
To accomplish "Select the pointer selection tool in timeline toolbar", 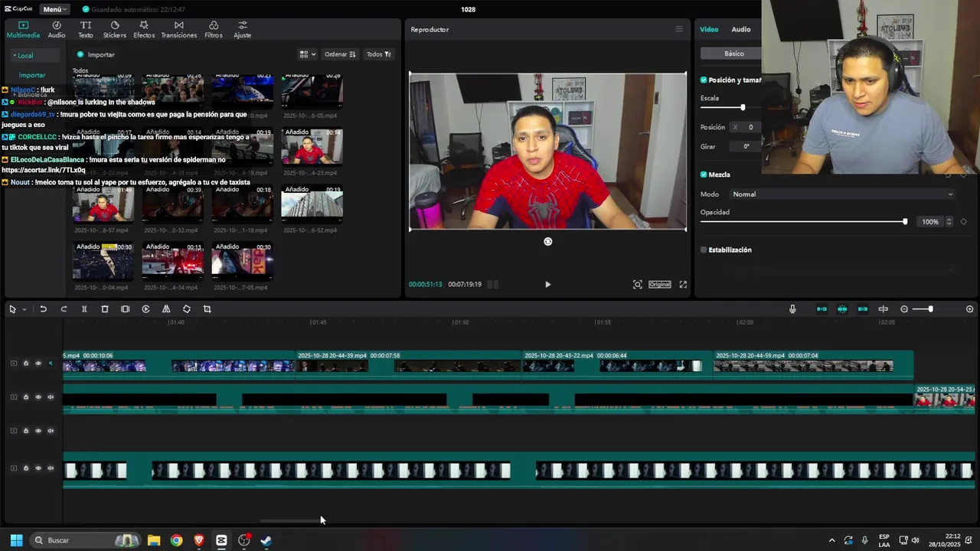I will click(x=12, y=309).
